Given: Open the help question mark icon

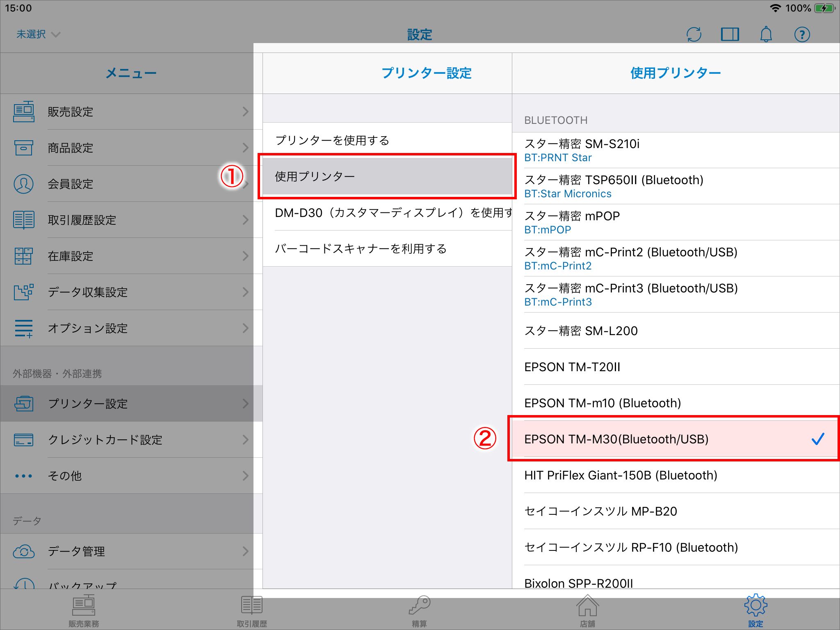Looking at the screenshot, I should [802, 34].
